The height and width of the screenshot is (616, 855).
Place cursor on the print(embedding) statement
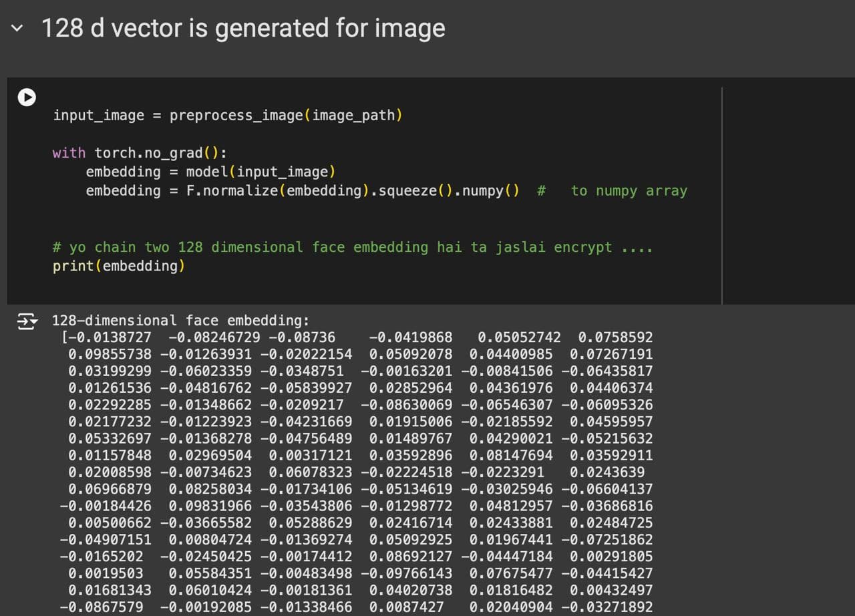pos(119,266)
